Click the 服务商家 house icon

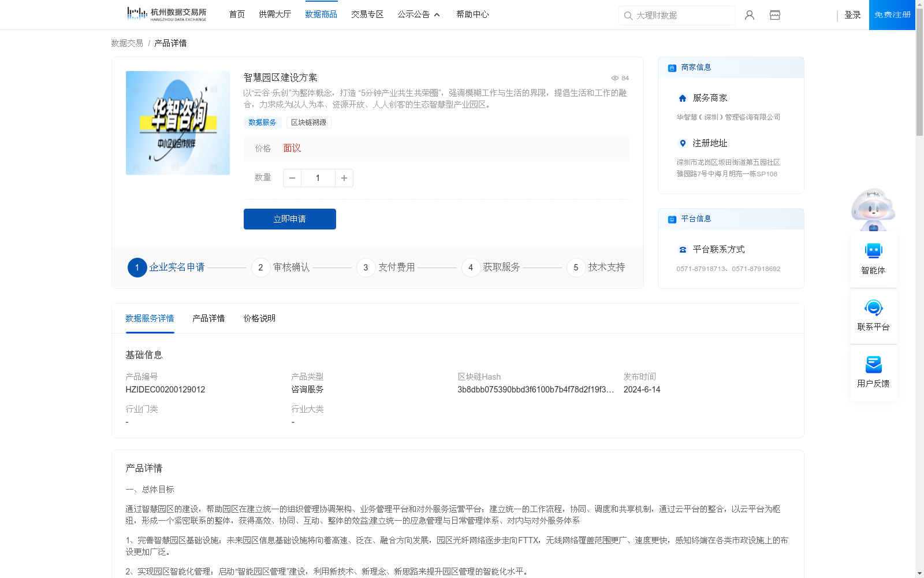(683, 98)
